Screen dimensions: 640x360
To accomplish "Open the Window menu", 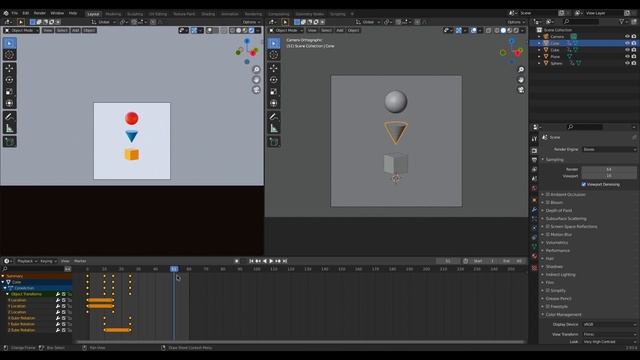I will click(57, 13).
